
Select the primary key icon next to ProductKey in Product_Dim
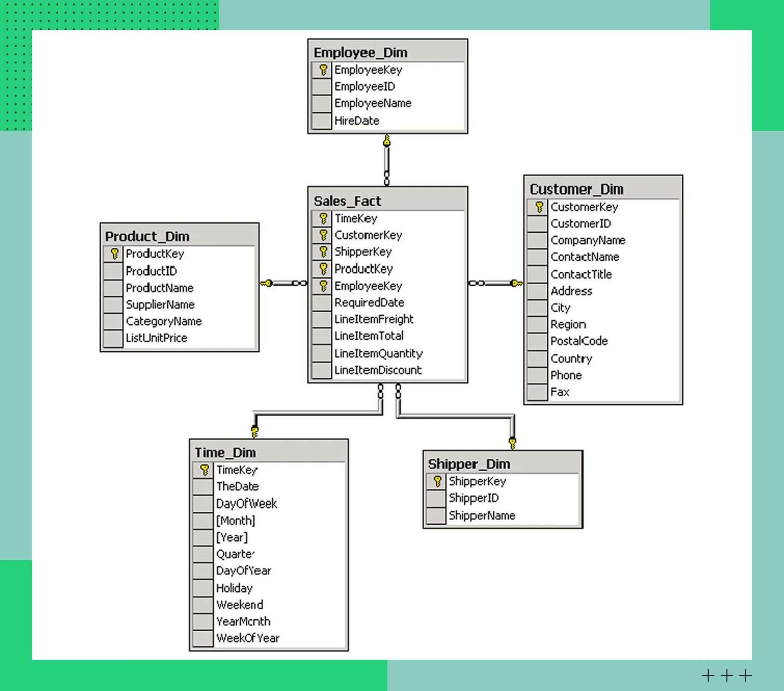tap(114, 254)
